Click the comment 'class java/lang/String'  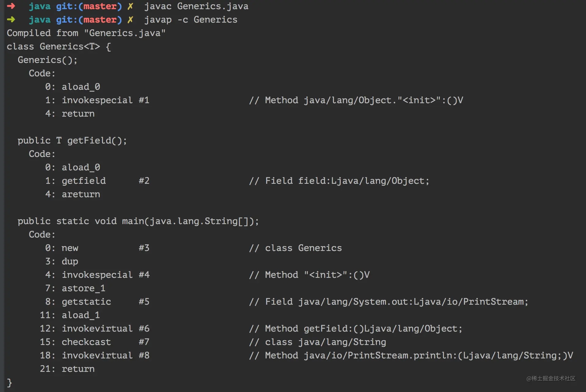pyautogui.click(x=325, y=342)
